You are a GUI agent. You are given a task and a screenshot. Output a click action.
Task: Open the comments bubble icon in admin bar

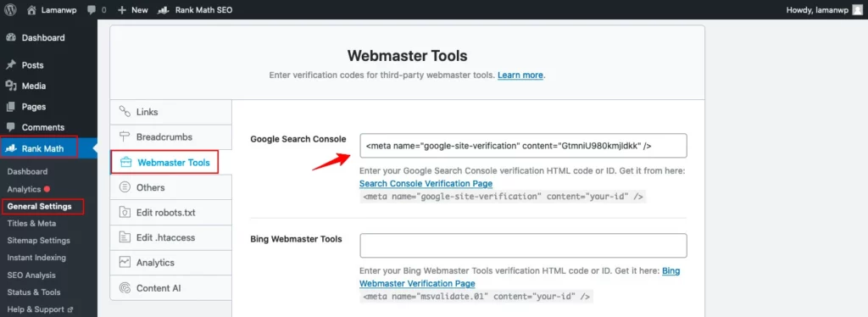[92, 10]
